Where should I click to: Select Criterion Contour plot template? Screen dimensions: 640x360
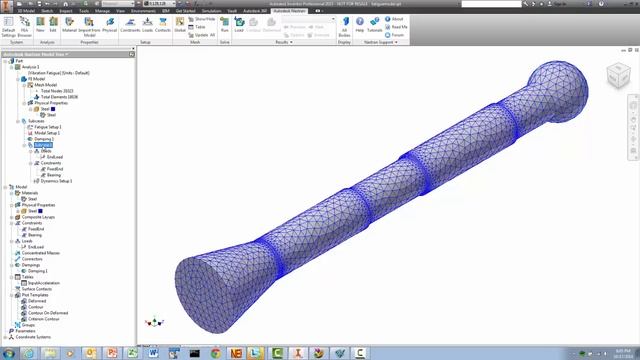tap(44, 319)
